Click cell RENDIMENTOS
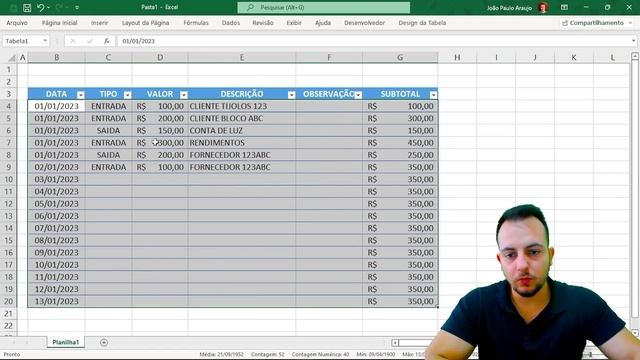Viewport: 640px width, 360px height. 242,143
